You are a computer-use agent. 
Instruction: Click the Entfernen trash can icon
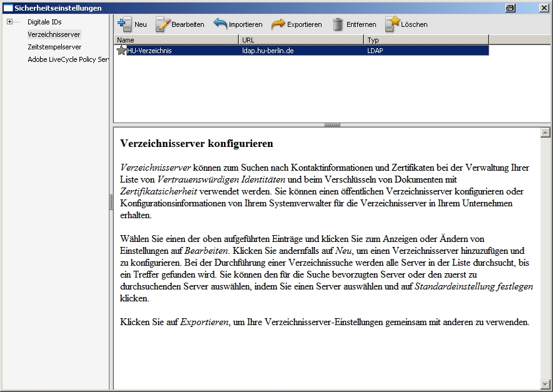tap(338, 24)
